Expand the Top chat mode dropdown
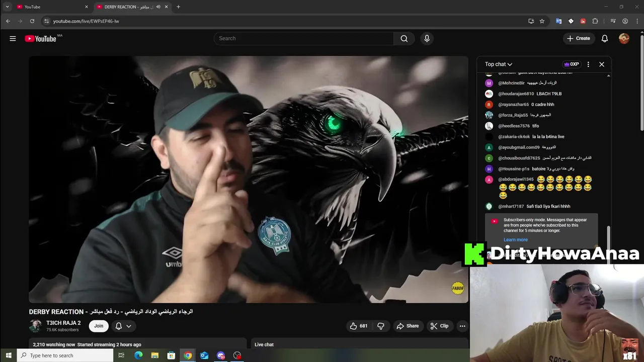 click(x=499, y=64)
